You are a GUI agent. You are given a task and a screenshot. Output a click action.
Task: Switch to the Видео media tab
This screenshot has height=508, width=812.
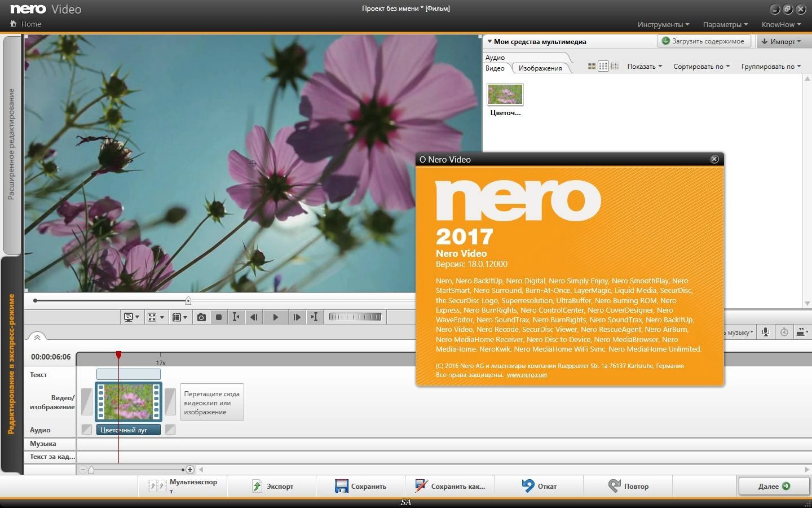(x=495, y=68)
